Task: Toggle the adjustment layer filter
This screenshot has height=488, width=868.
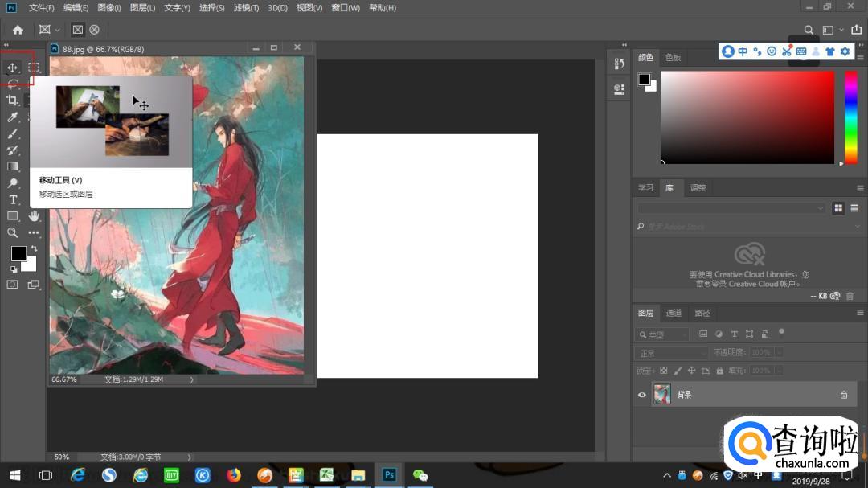Action: click(719, 334)
